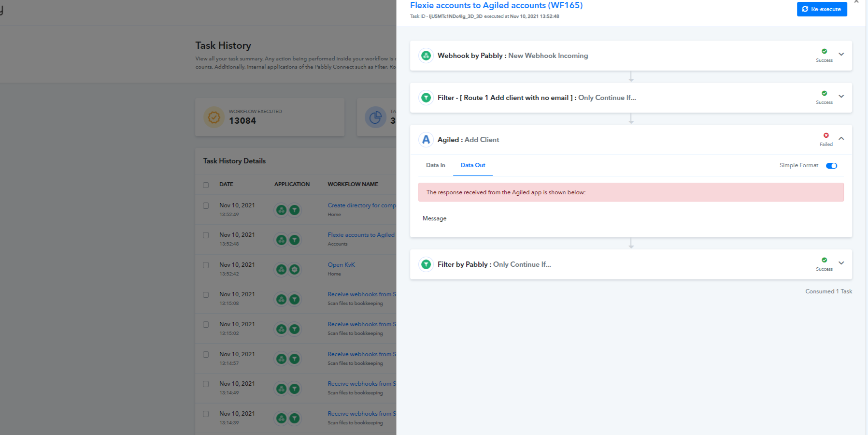Screen dimensions: 868x435
Task: Select checkbox for the 13:14:39 task row
Action: 206,414
